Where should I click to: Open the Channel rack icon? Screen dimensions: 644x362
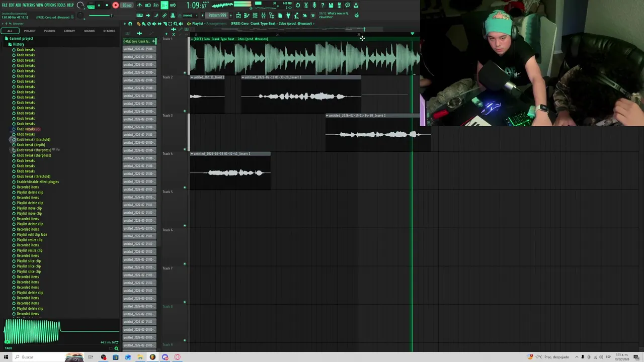(x=255, y=16)
